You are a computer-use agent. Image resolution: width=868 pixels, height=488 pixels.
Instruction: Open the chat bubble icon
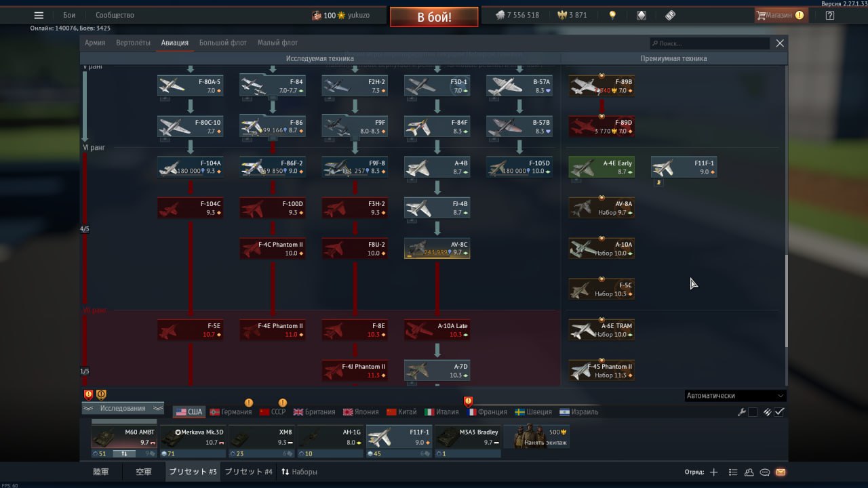pyautogui.click(x=765, y=472)
